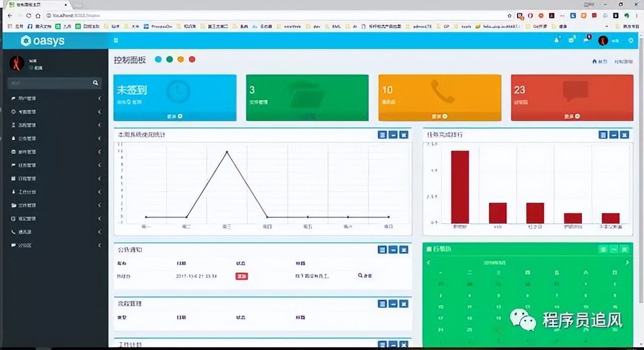Click the phone icon on the orange card
644x350 pixels.
click(443, 92)
